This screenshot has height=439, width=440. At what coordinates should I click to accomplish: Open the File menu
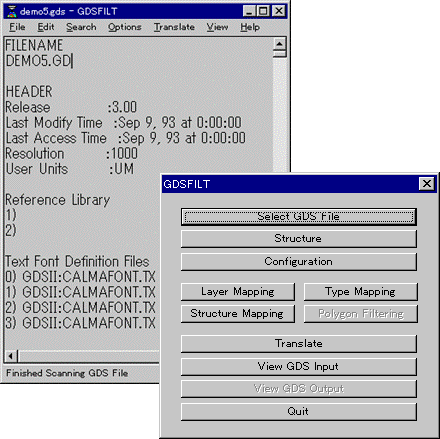17,27
